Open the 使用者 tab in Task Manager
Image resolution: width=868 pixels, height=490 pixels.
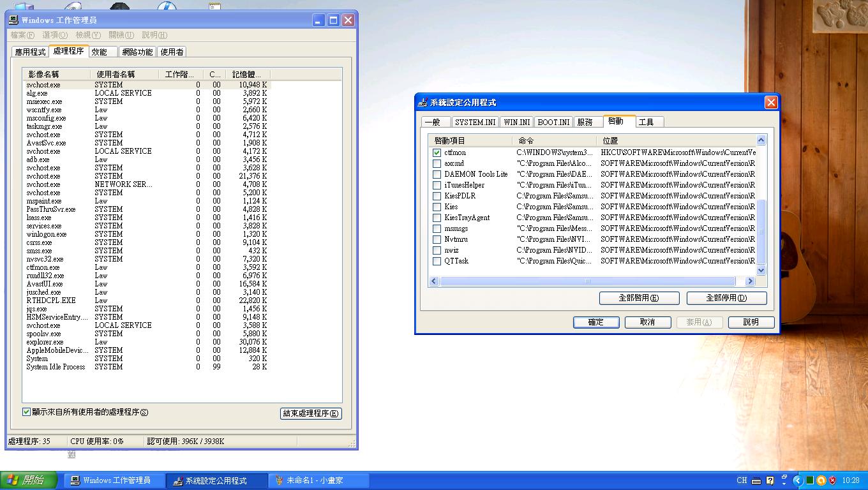172,52
